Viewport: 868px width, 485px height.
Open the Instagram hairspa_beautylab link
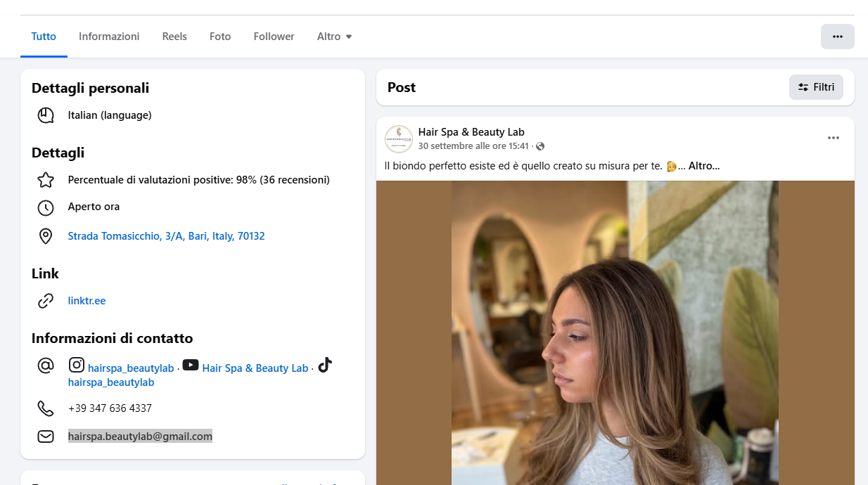tap(131, 368)
